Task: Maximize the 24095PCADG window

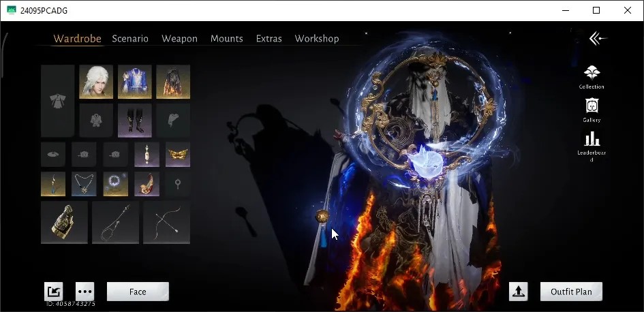Action: pyautogui.click(x=596, y=10)
